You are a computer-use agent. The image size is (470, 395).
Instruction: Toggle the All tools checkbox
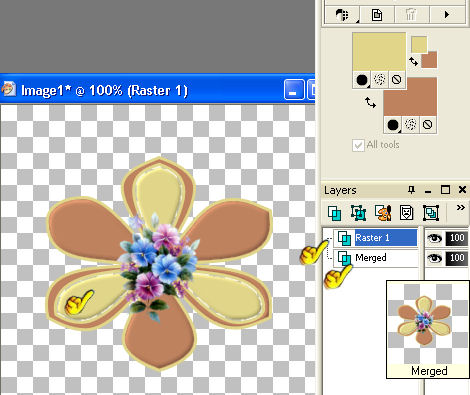pyautogui.click(x=358, y=145)
